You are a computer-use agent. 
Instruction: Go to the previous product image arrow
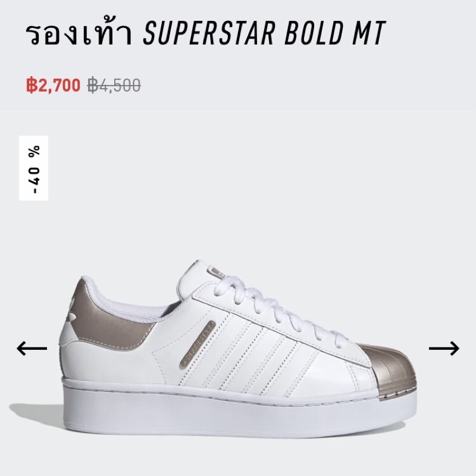click(x=32, y=348)
